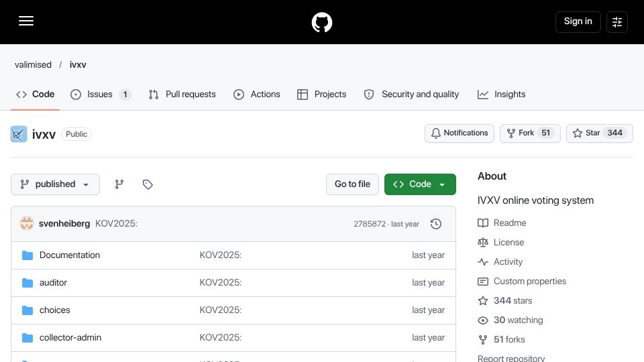644x362 pixels.
Task: Select the Code tab
Action: [x=36, y=95]
